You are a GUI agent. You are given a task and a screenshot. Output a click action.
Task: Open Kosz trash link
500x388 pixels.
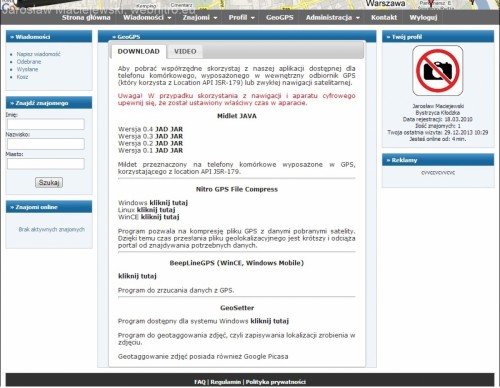[22, 77]
